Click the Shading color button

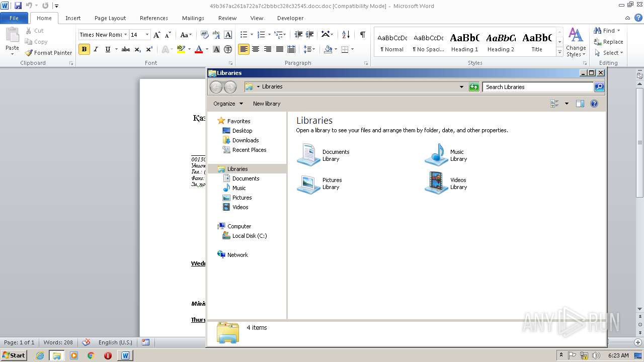[328, 49]
